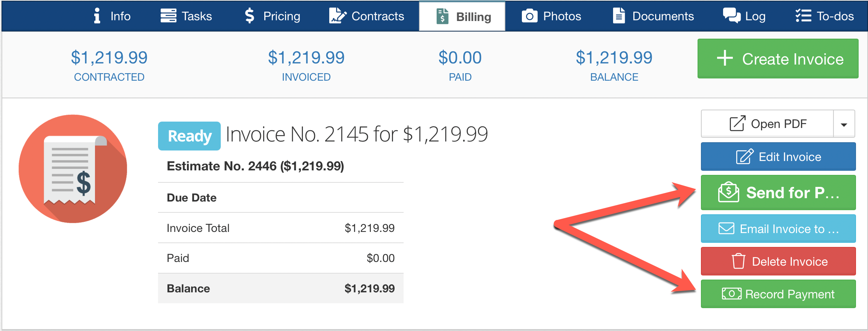Click the Ready status badge
This screenshot has height=331, width=868.
(x=190, y=136)
